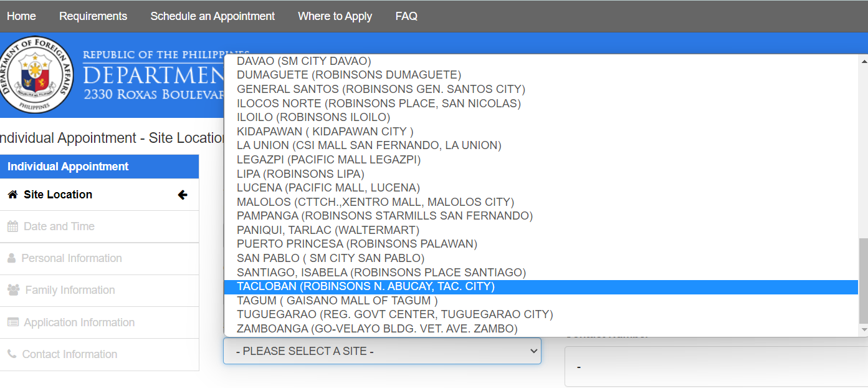Screen dimensions: 868x388
Task: Select SANTIAGO, ISABELA option
Action: (x=541, y=273)
